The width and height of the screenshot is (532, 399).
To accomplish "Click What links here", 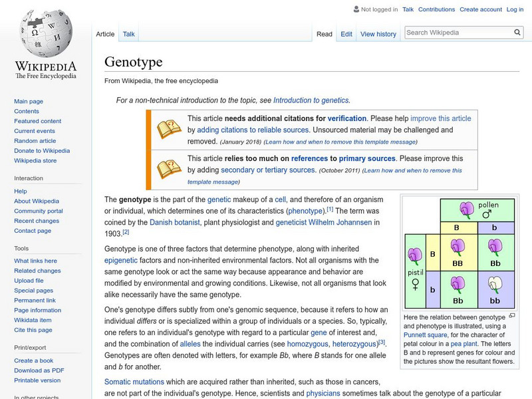I will (35, 261).
